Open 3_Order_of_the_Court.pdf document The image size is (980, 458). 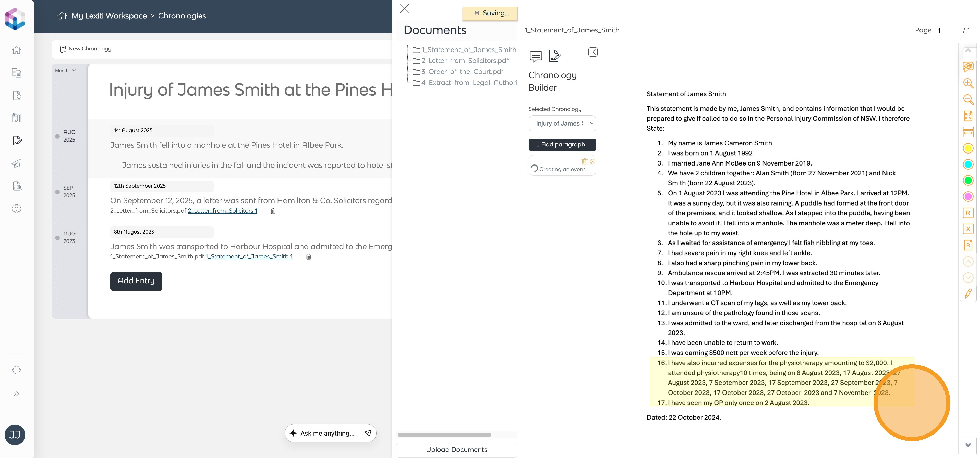[462, 71]
